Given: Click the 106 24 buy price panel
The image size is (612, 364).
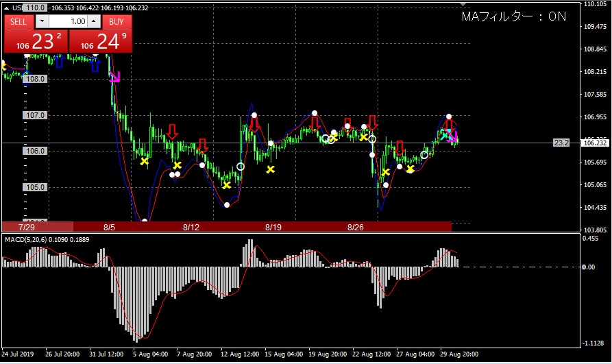Looking at the screenshot, I should [x=101, y=41].
